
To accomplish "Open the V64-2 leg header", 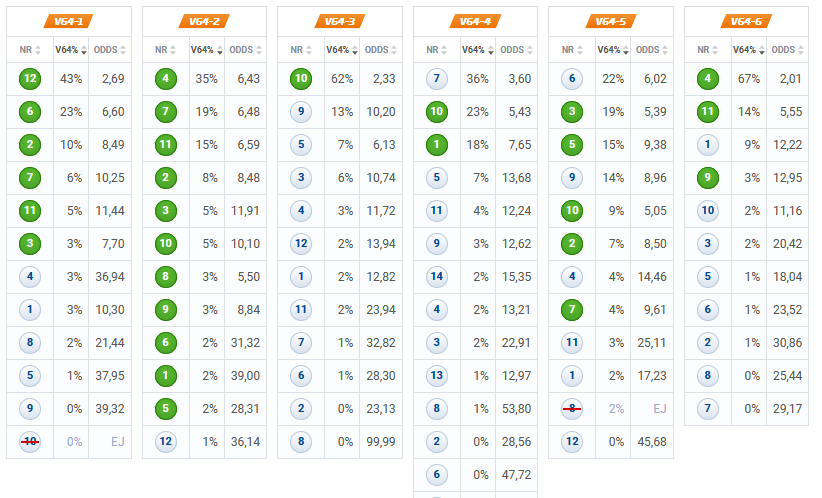I will pyautogui.click(x=204, y=21).
